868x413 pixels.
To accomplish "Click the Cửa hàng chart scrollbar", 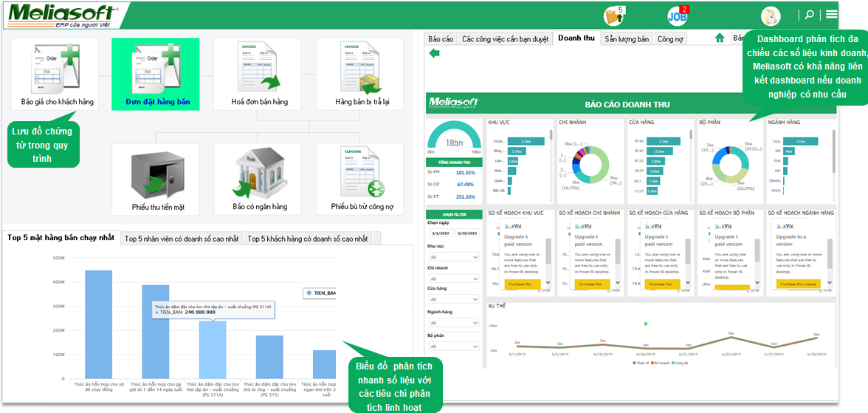I will click(690, 134).
